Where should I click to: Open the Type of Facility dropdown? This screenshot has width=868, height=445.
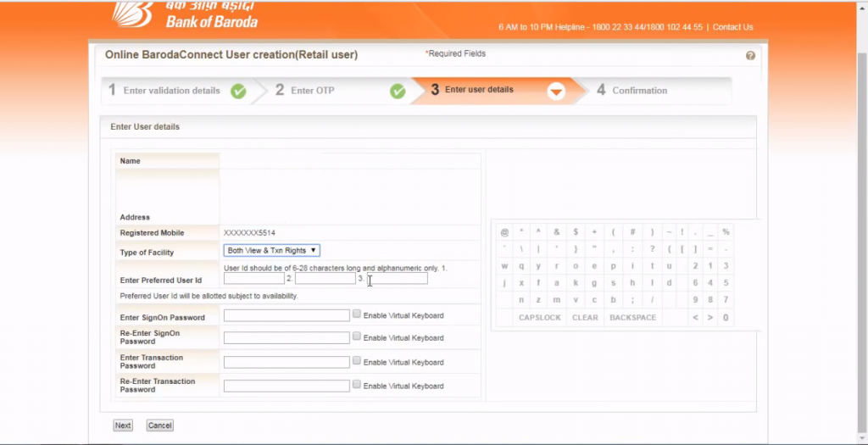(271, 251)
